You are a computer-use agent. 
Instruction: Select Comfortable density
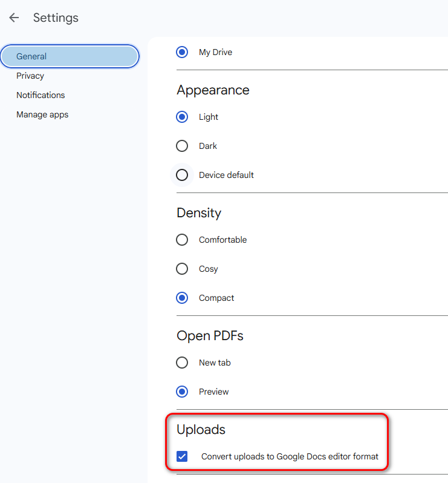tap(182, 240)
